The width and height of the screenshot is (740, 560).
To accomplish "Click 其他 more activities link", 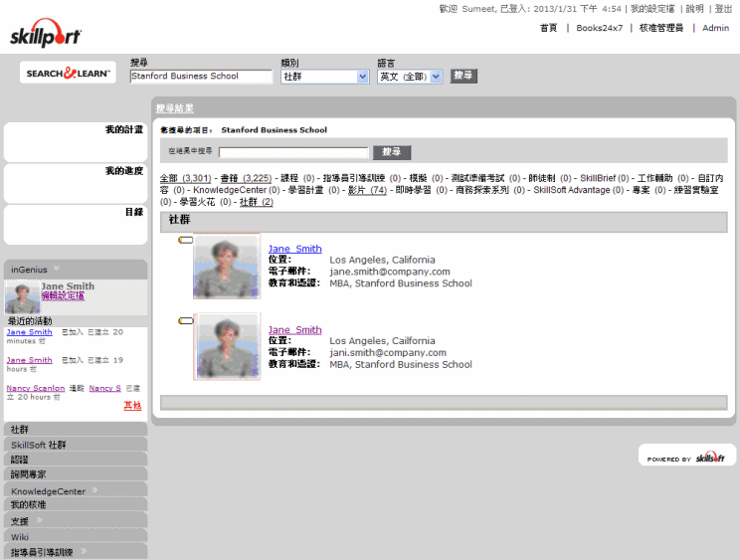I will click(x=132, y=405).
